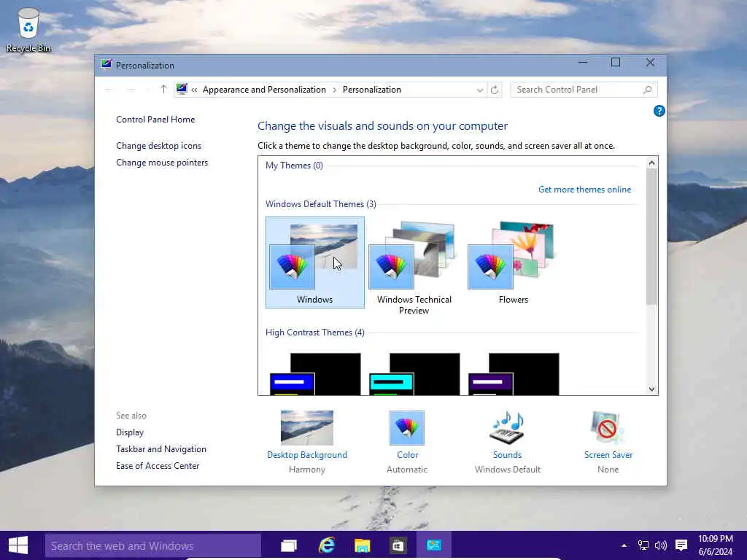
Task: Open Control Panel Home link
Action: 155,120
